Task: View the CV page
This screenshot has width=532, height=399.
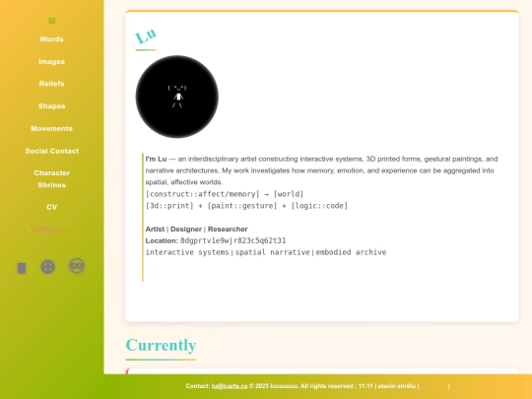Action: point(51,207)
